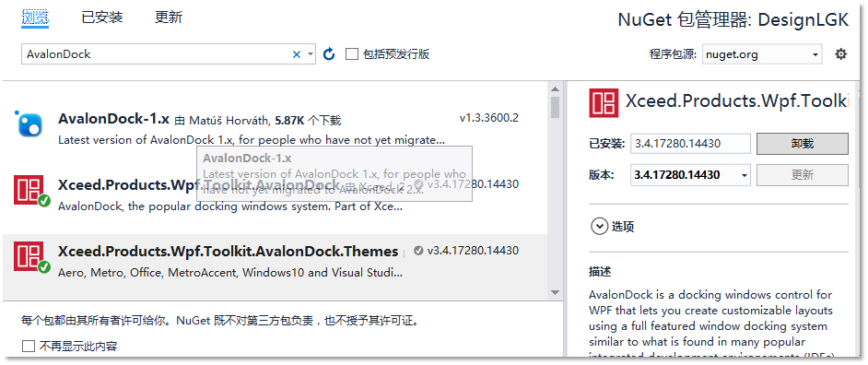Click the AvalonDock.Themes red package icon

pos(29,256)
